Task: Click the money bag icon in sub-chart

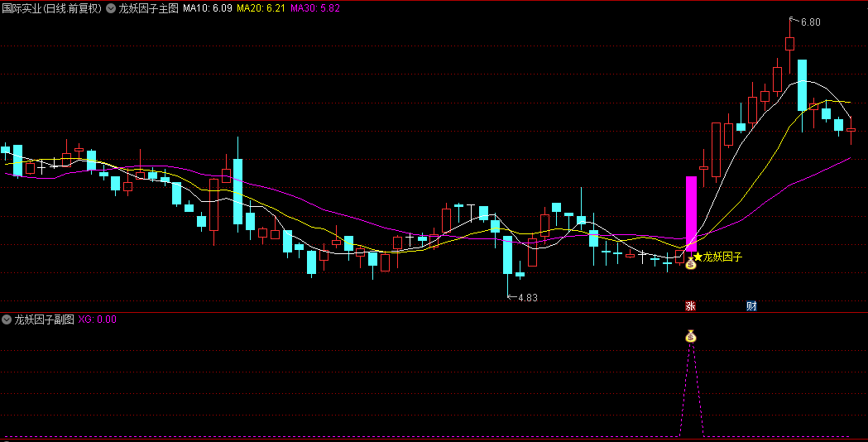Action: [x=690, y=336]
